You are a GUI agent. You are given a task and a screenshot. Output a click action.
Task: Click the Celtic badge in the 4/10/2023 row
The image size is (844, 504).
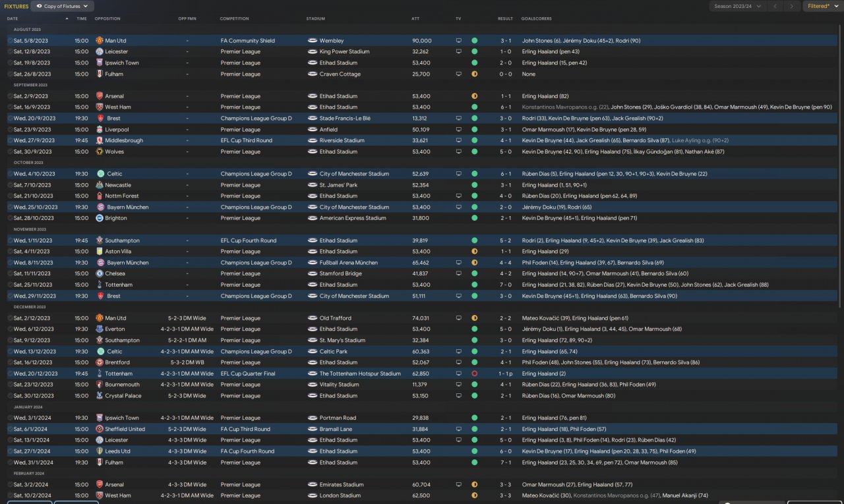tap(100, 174)
